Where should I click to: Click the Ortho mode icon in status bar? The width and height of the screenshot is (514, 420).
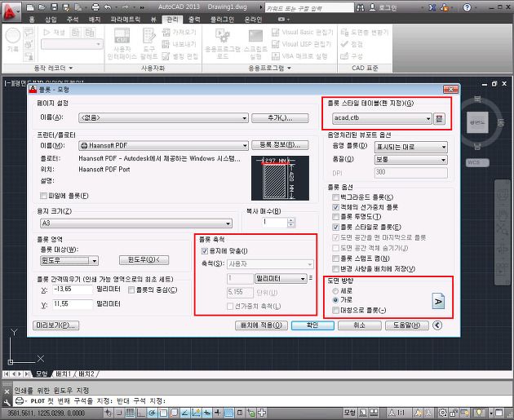click(141, 413)
